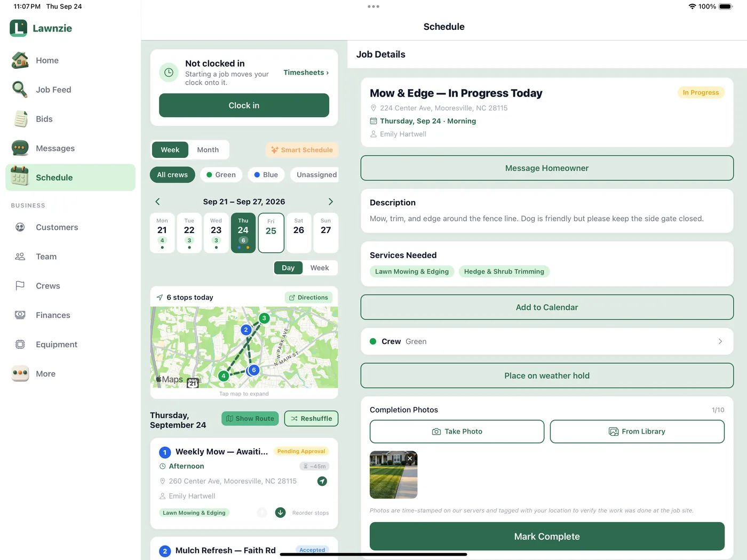747x560 pixels.
Task: Open the Crew Green row chevron
Action: 720,341
